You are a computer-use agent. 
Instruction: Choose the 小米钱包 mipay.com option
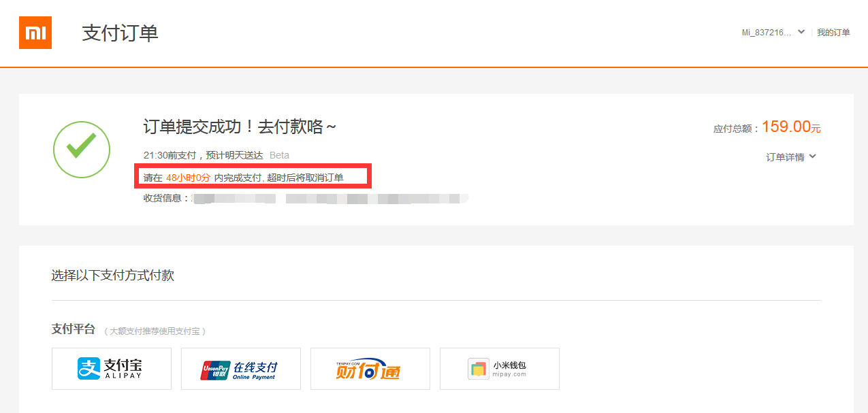(x=500, y=369)
